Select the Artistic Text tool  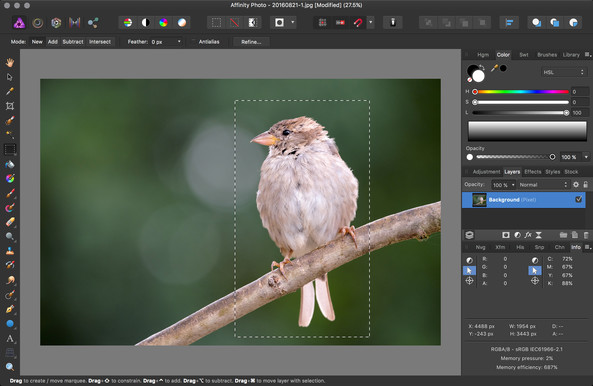point(10,338)
